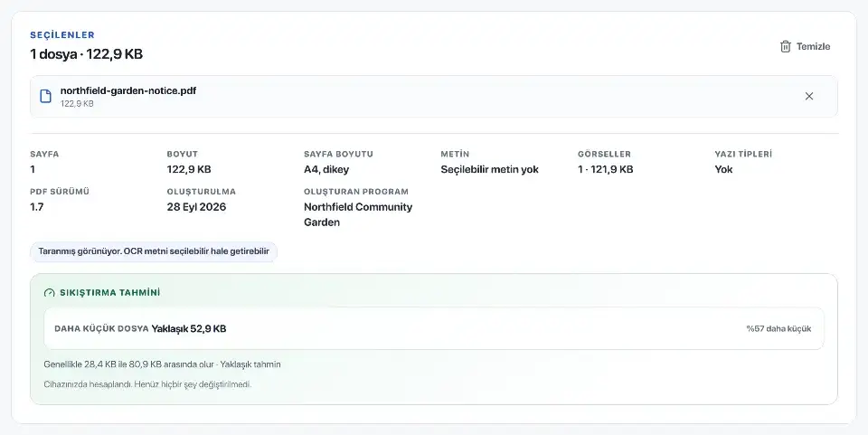Click the "A4, dikey" page size value
The image size is (868, 435).
326,169
